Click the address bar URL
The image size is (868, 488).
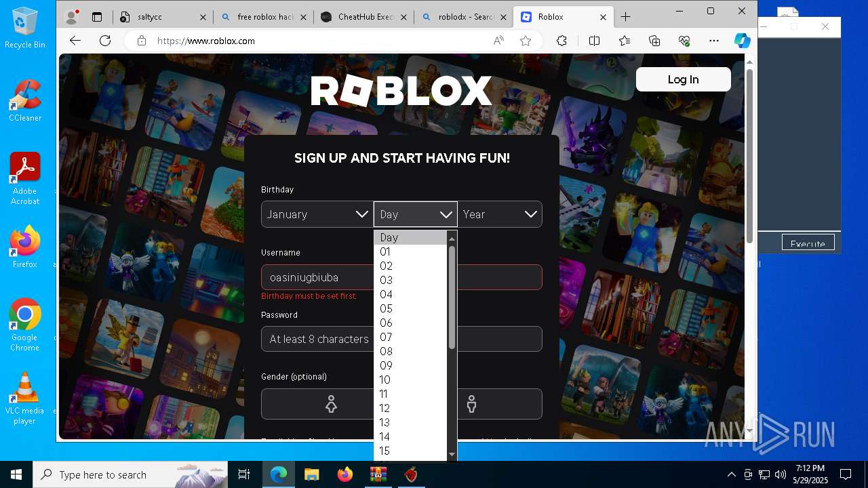(x=206, y=41)
